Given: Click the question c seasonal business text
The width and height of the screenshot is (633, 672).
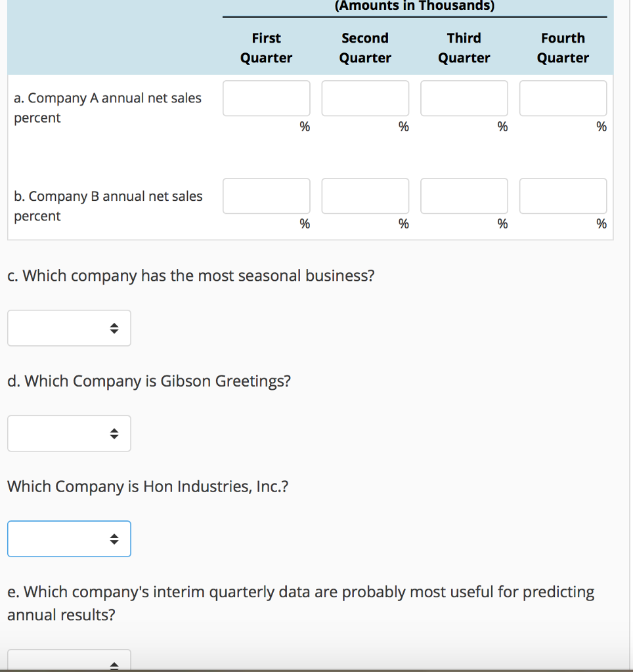Looking at the screenshot, I should click(190, 276).
